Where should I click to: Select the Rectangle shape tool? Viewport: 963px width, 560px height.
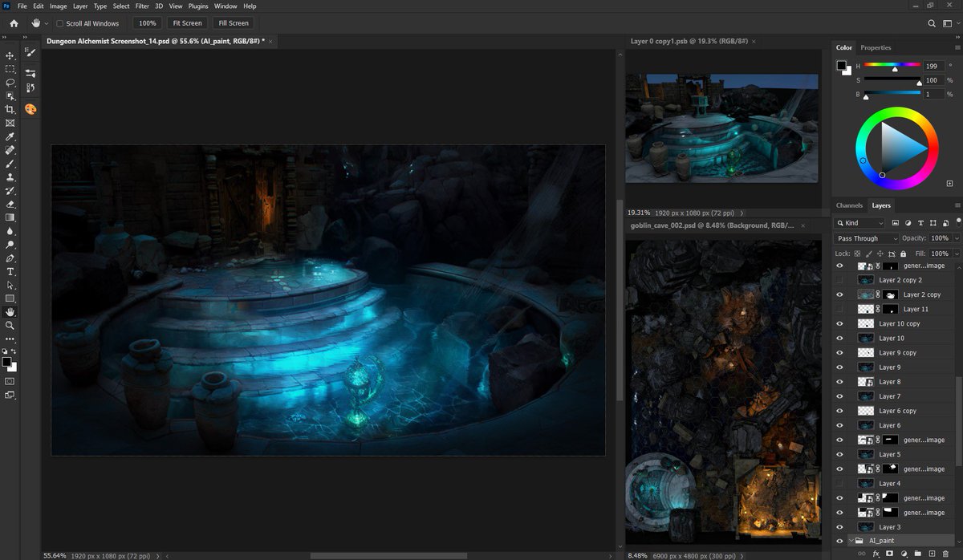[10, 298]
